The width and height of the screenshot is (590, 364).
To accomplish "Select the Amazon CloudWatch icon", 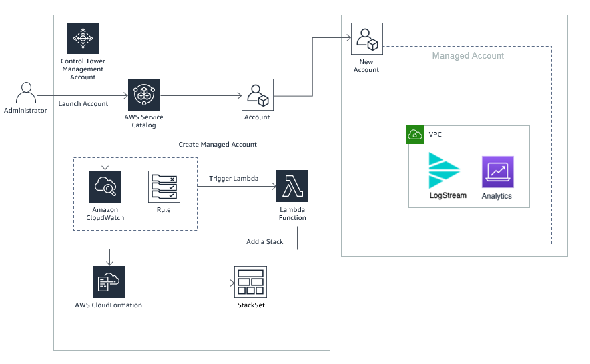I will tap(105, 187).
